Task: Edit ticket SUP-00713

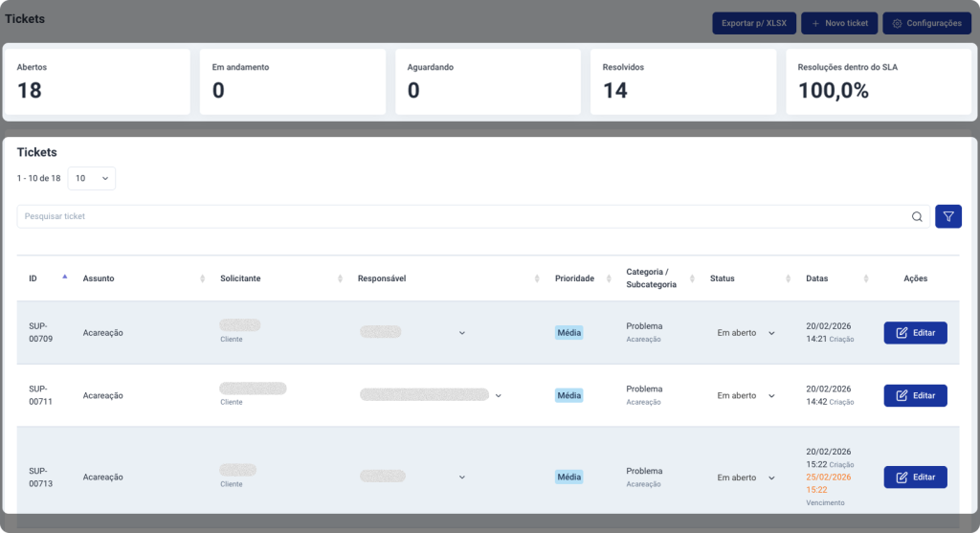Action: point(915,477)
